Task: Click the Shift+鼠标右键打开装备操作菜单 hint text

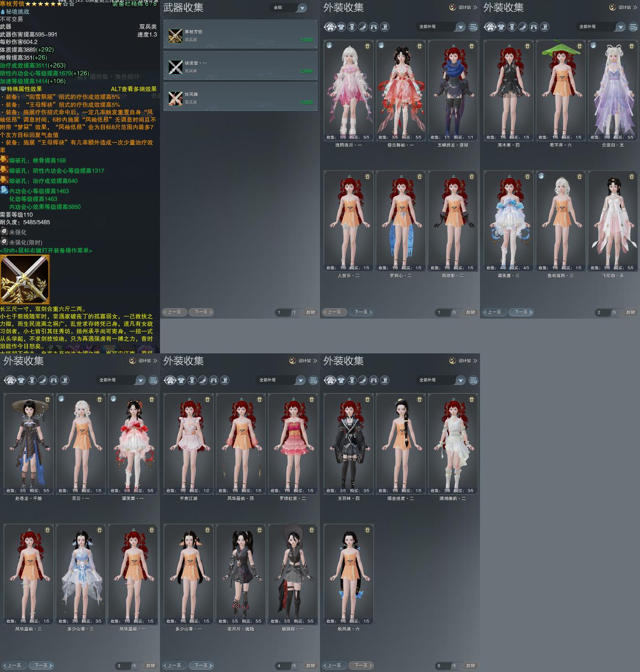Action: click(x=46, y=251)
